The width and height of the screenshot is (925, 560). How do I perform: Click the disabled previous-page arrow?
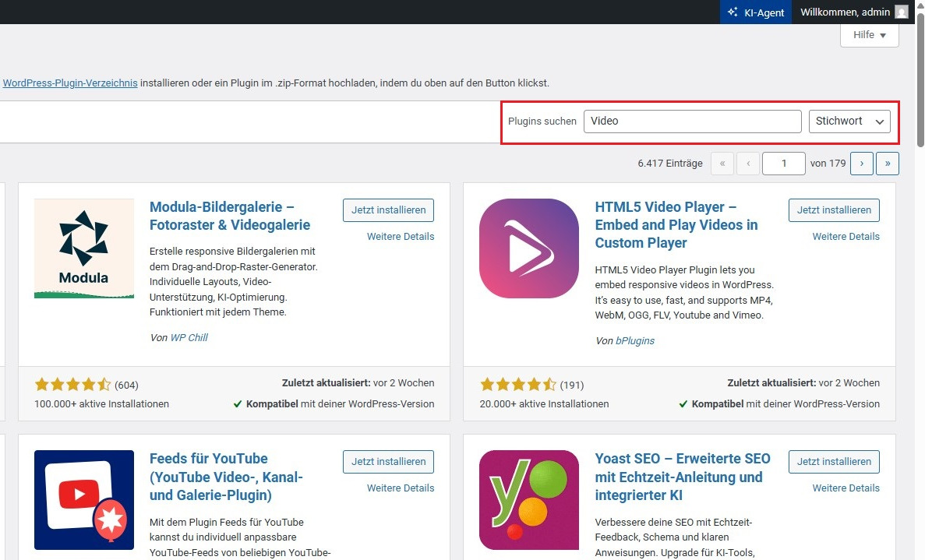(x=748, y=164)
